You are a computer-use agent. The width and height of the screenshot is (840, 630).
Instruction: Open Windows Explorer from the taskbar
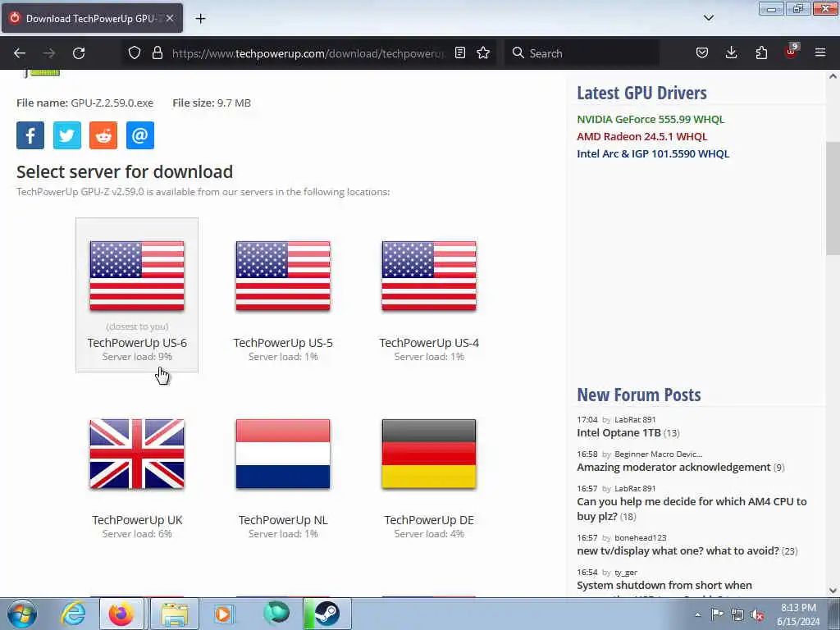point(175,614)
